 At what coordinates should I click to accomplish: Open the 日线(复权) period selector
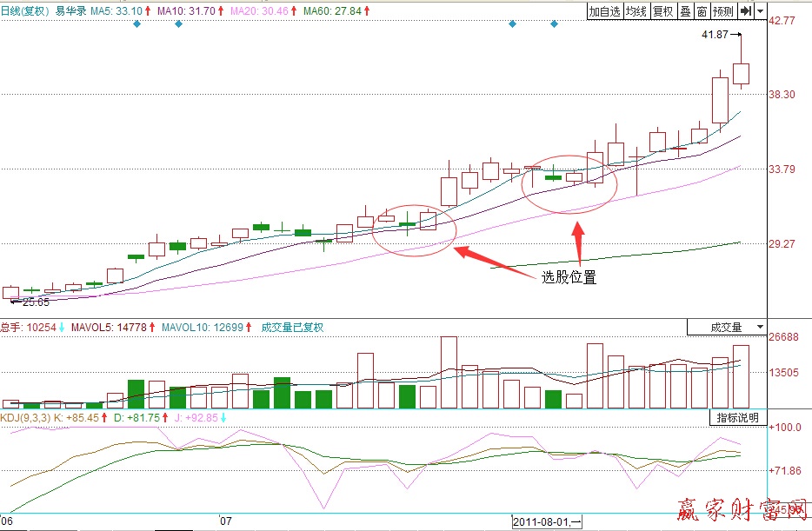25,11
